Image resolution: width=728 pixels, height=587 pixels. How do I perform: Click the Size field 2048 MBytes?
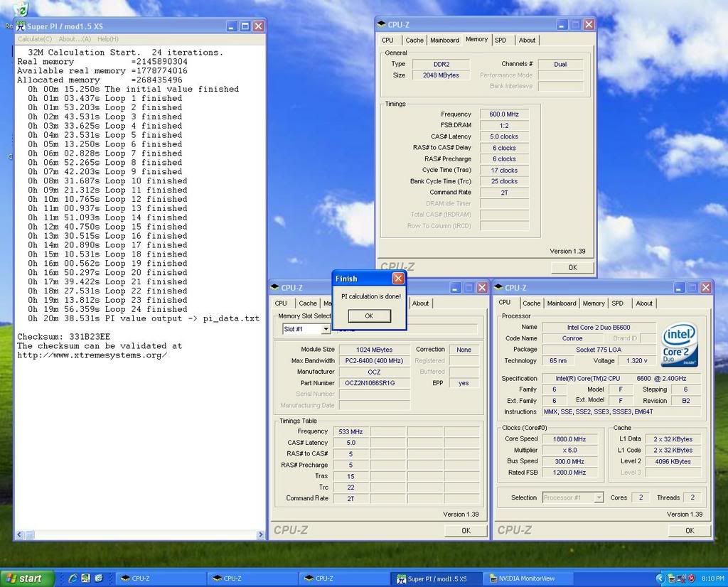tap(441, 75)
